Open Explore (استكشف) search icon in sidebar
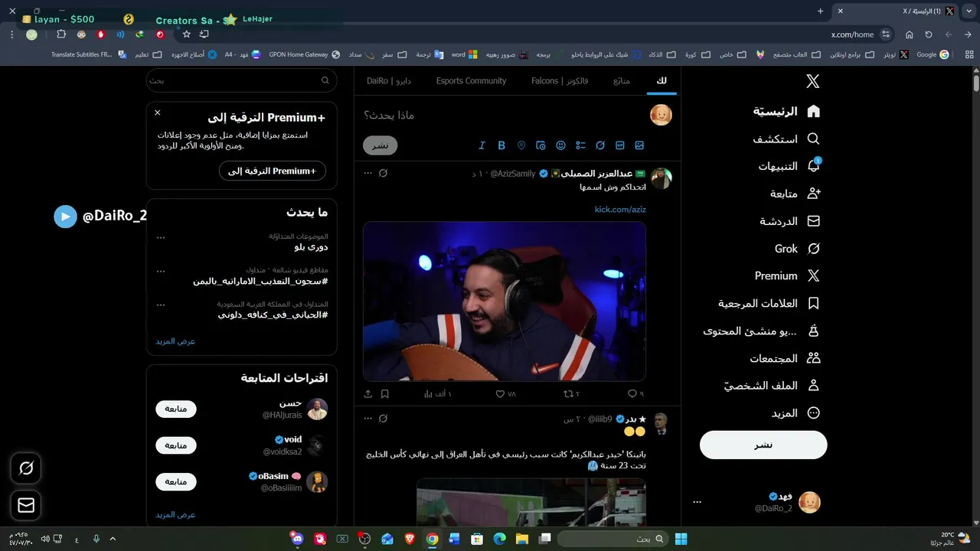Image resolution: width=980 pixels, height=551 pixels. point(813,139)
